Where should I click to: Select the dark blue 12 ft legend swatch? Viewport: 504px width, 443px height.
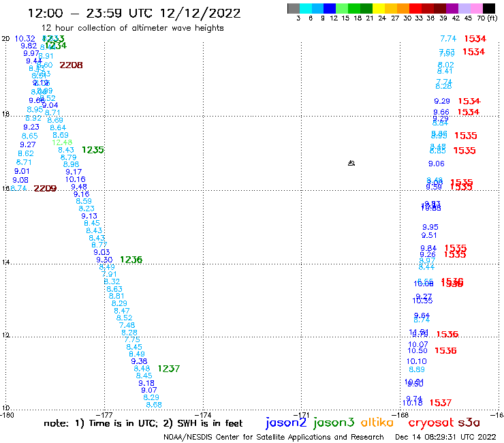(330, 8)
